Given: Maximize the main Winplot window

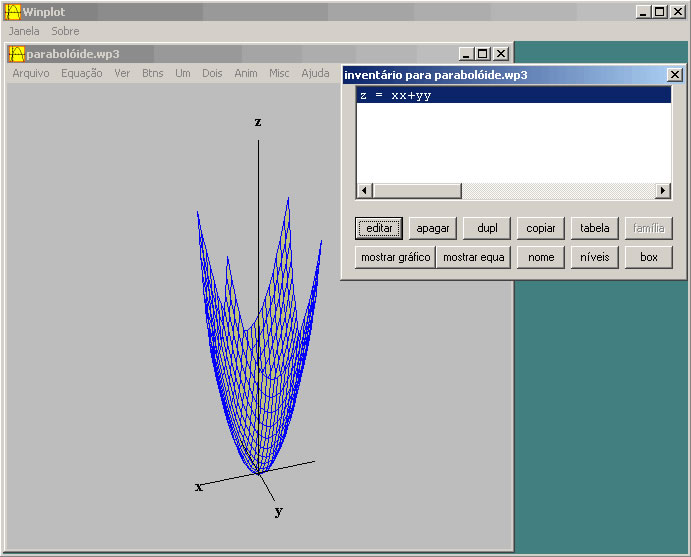Looking at the screenshot, I should [x=660, y=12].
